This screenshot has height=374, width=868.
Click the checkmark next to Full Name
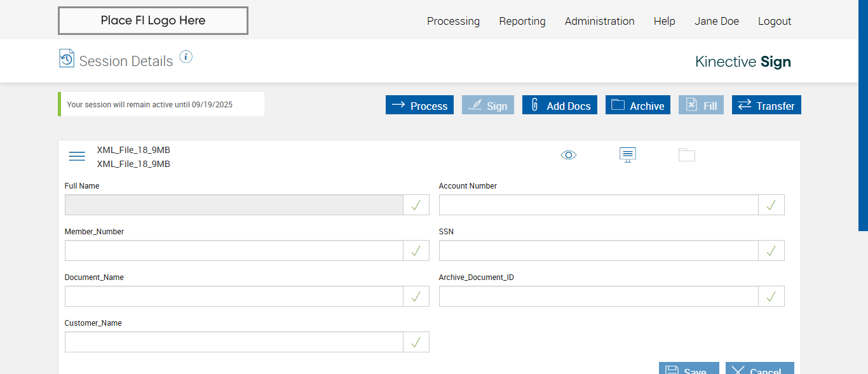pos(416,205)
